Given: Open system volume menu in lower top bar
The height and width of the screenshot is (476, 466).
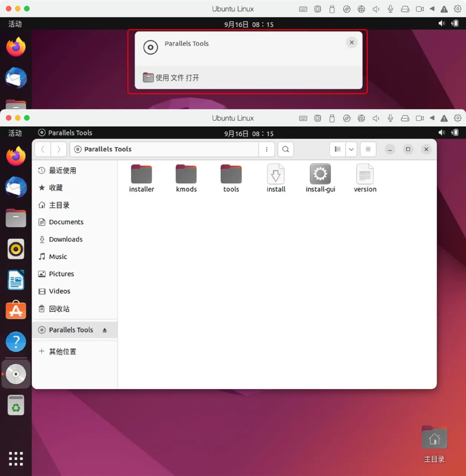Looking at the screenshot, I should tap(448, 132).
